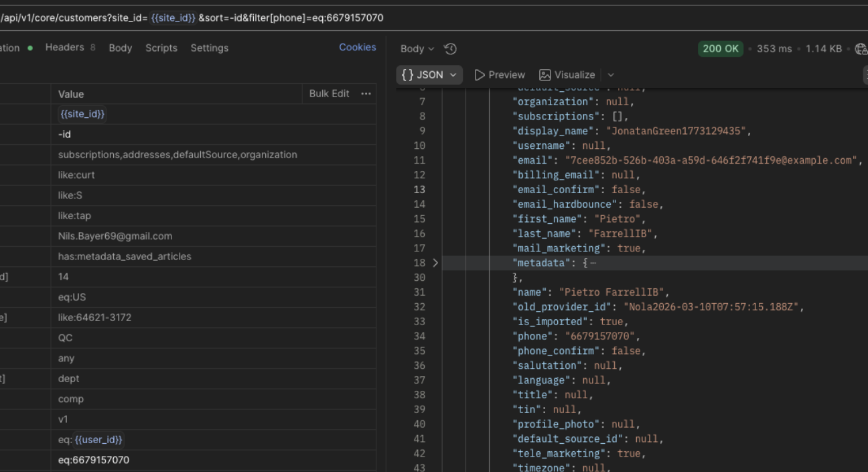Click the three-dots menu beside Bulk Edit

366,94
